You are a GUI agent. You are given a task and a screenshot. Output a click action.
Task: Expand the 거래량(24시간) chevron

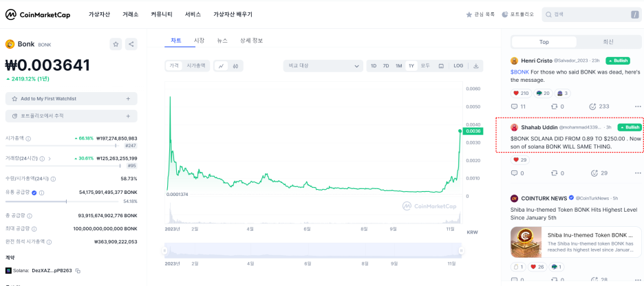(x=50, y=158)
